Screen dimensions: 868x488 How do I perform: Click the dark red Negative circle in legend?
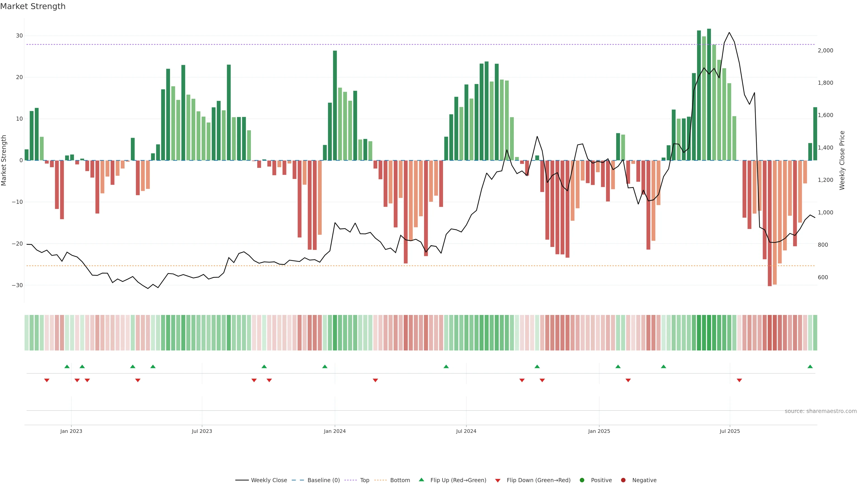click(623, 480)
